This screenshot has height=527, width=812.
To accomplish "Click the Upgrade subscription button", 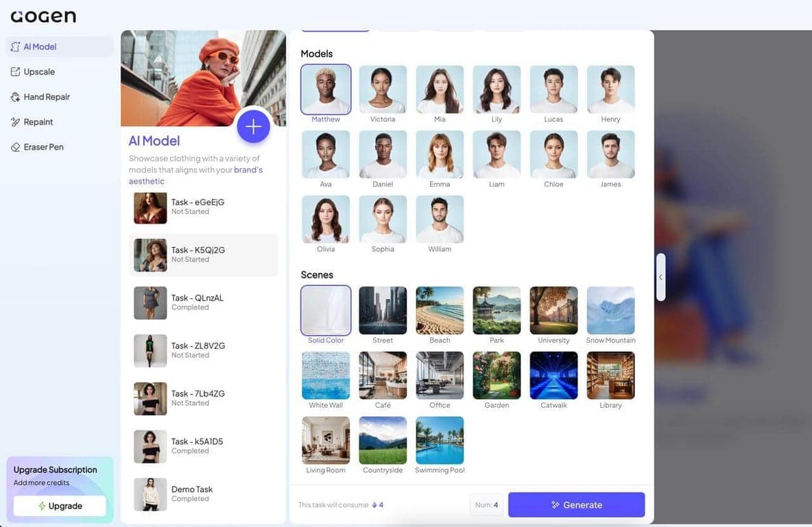I will tap(60, 506).
